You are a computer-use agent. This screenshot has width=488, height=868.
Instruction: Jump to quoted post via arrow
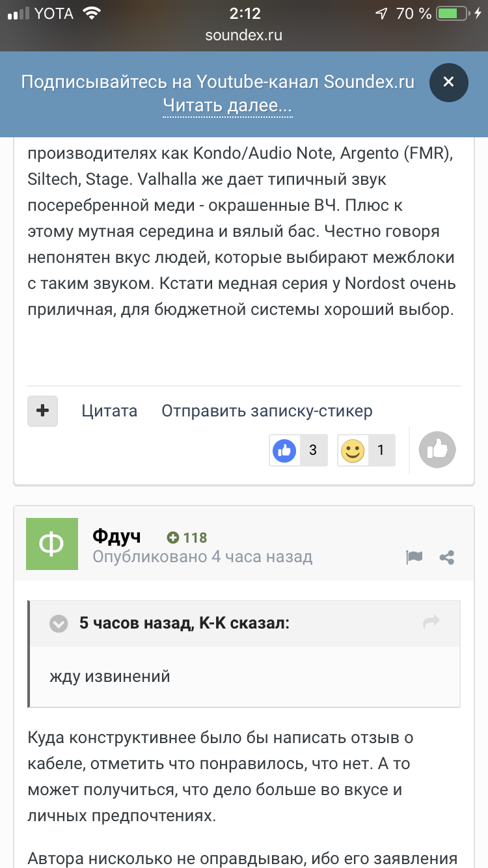(431, 623)
